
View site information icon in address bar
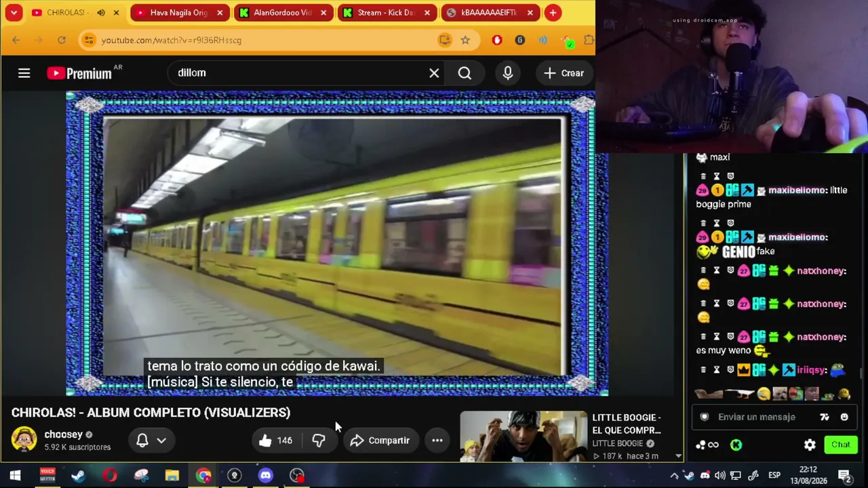tap(88, 40)
